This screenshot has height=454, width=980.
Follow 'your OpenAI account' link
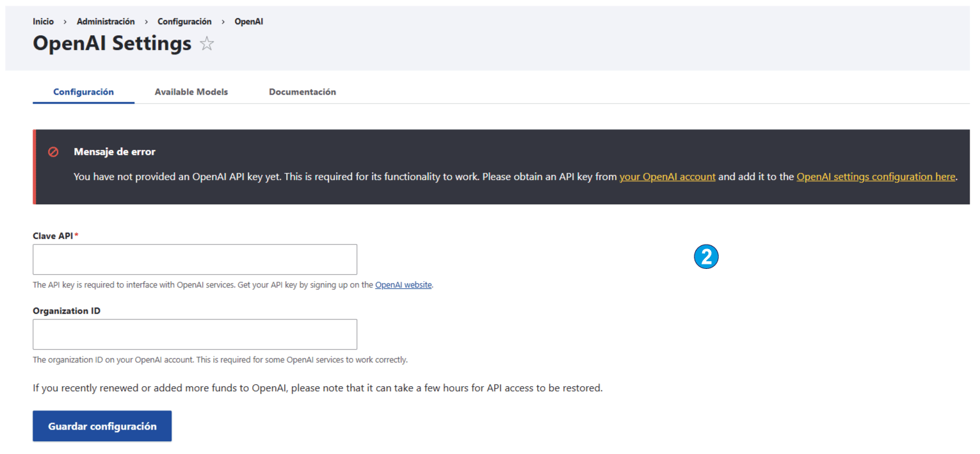pos(668,177)
